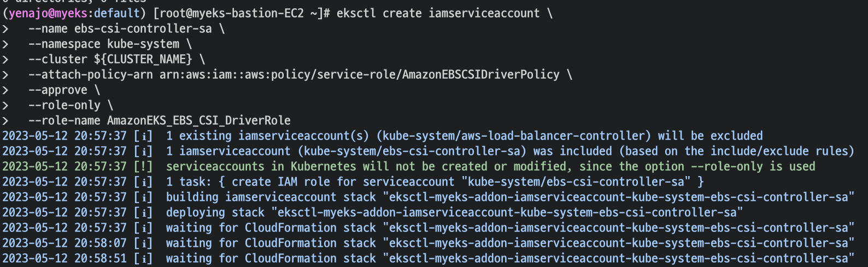
Task: Click the warning line starting "serviceaccounts in Kubernetes"
Action: [408, 166]
